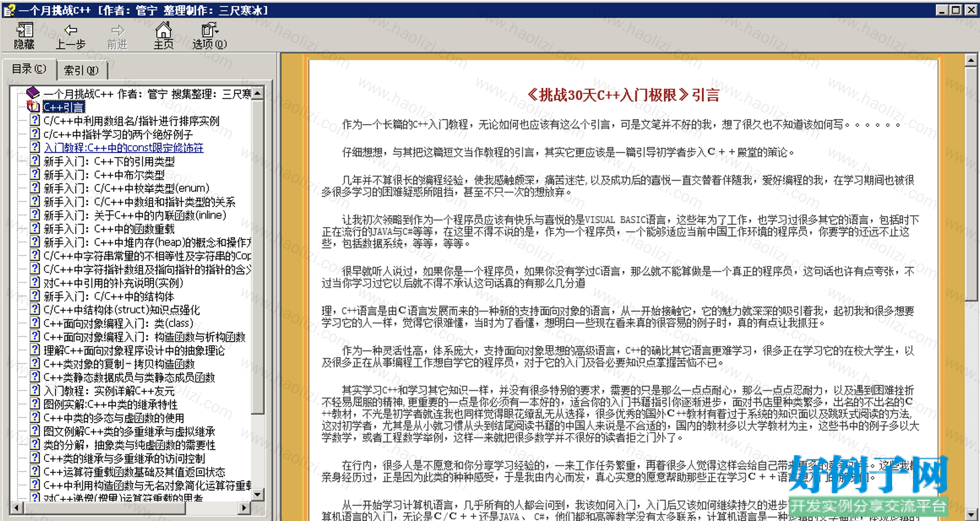Click the open page icon beside C++引言

pos(33,106)
